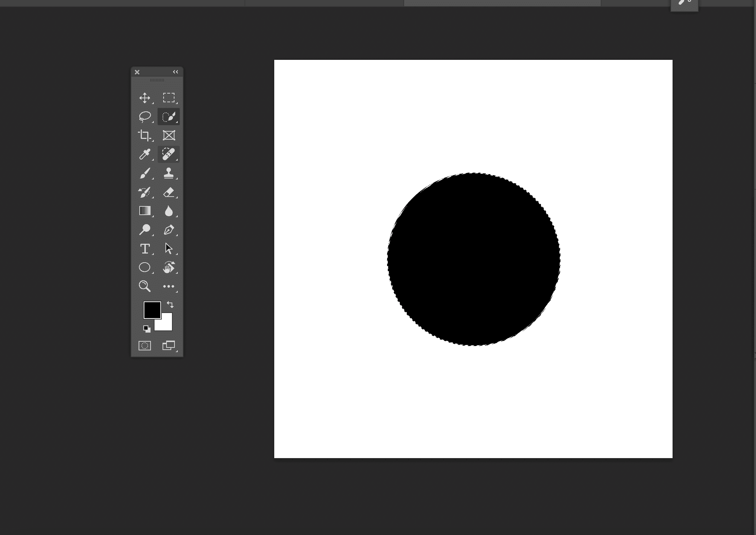Select the Eyedropper tool
The image size is (756, 535).
pyautogui.click(x=145, y=154)
